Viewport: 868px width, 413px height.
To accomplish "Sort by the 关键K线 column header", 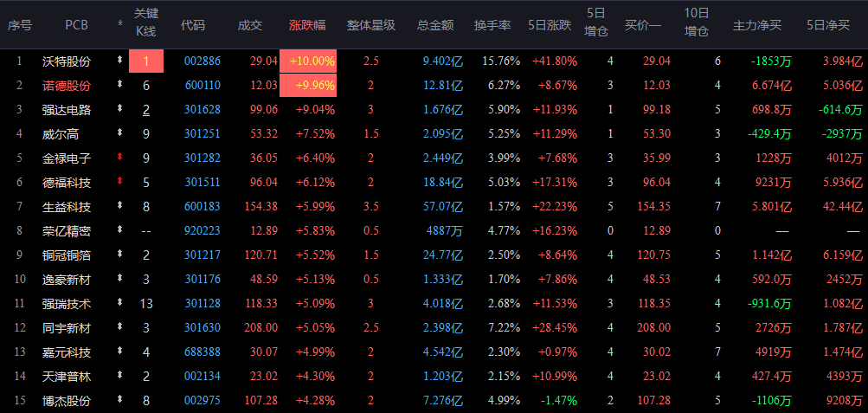I will click(146, 23).
